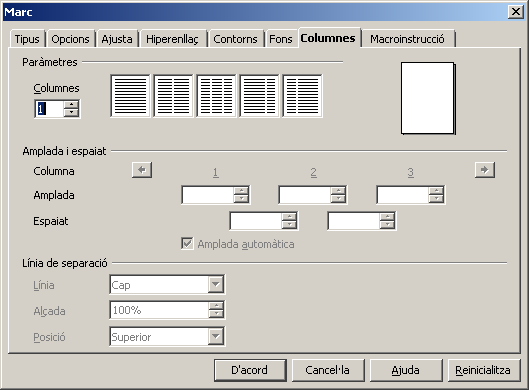This screenshot has width=529, height=390.
Task: Toggle the Amplada automàtica checkbox
Action: pyautogui.click(x=187, y=244)
